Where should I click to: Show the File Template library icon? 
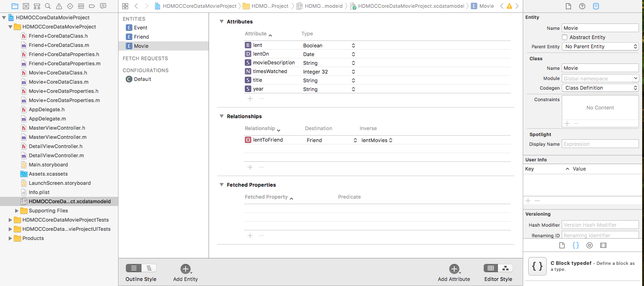(562, 246)
